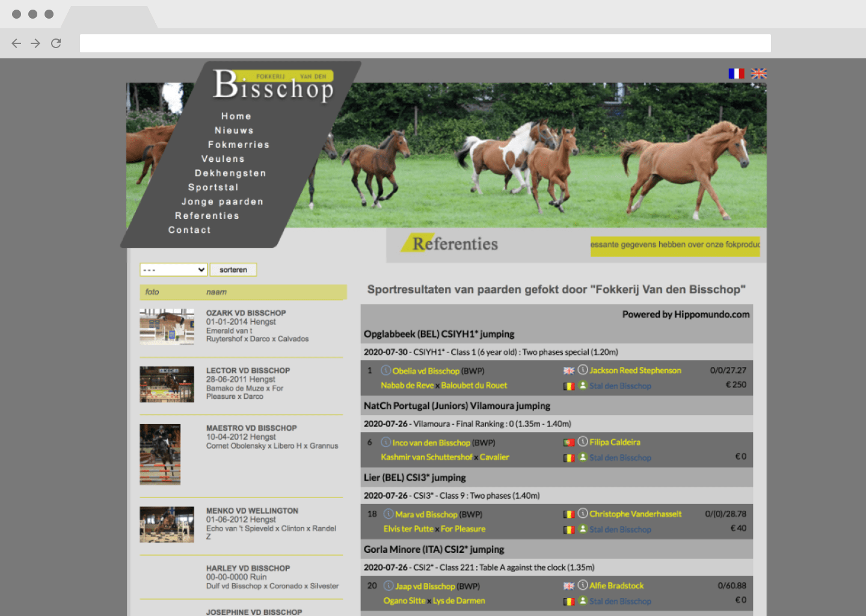Open Nieuws menu item
The width and height of the screenshot is (866, 616).
pyautogui.click(x=234, y=131)
